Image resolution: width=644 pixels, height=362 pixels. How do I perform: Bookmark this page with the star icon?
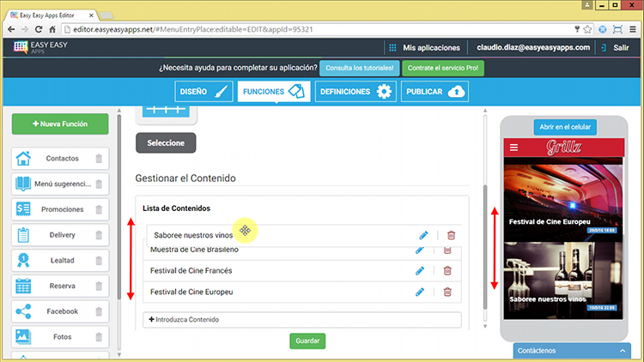586,29
